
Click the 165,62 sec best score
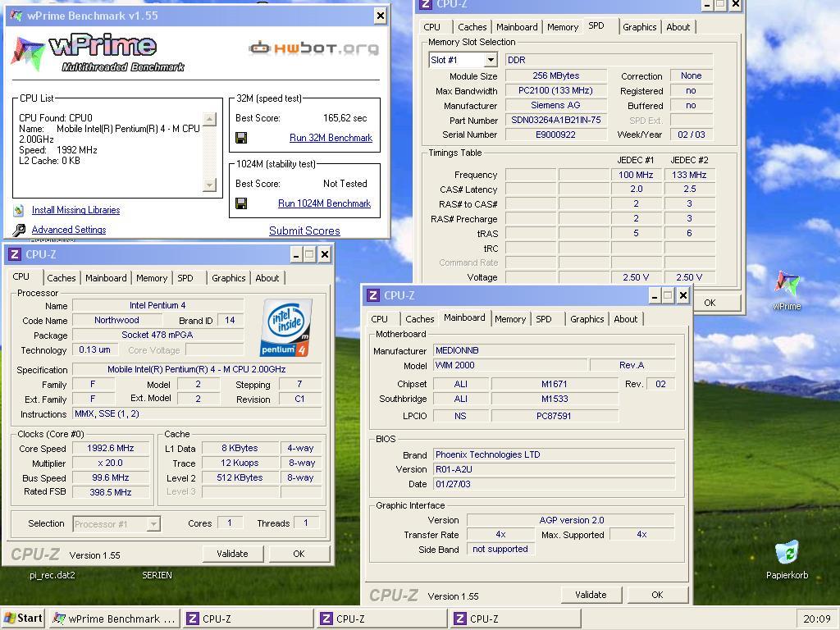tap(345, 118)
